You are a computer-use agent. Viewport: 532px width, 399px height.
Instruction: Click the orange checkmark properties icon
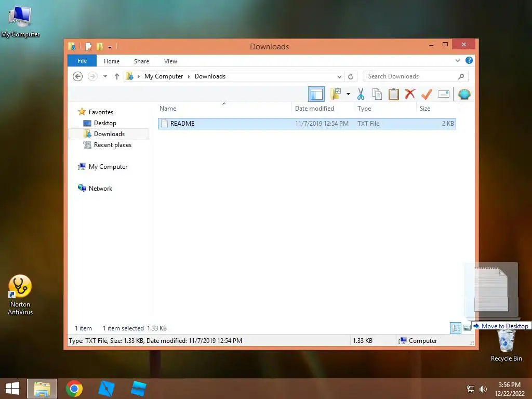point(427,94)
